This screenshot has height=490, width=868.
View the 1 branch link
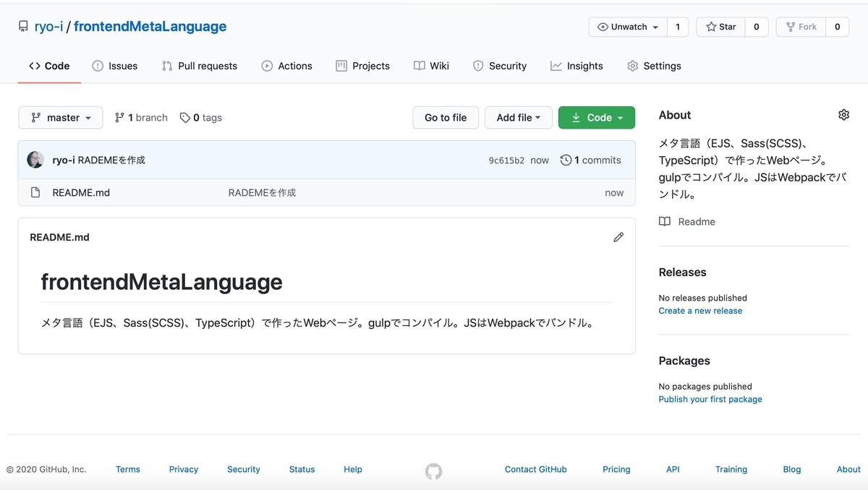[141, 118]
